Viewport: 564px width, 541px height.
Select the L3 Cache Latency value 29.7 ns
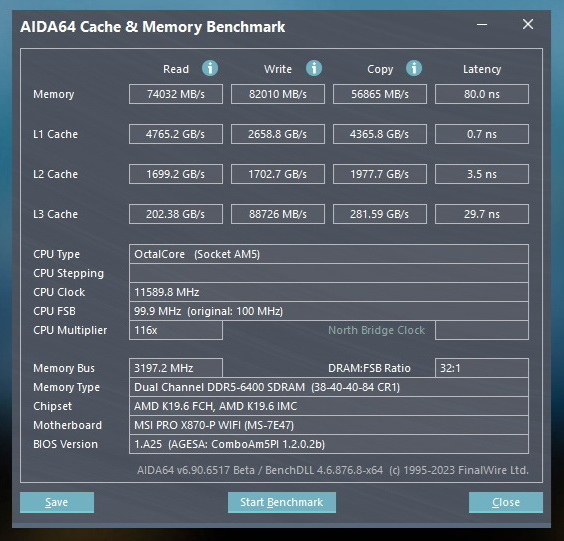(x=482, y=214)
